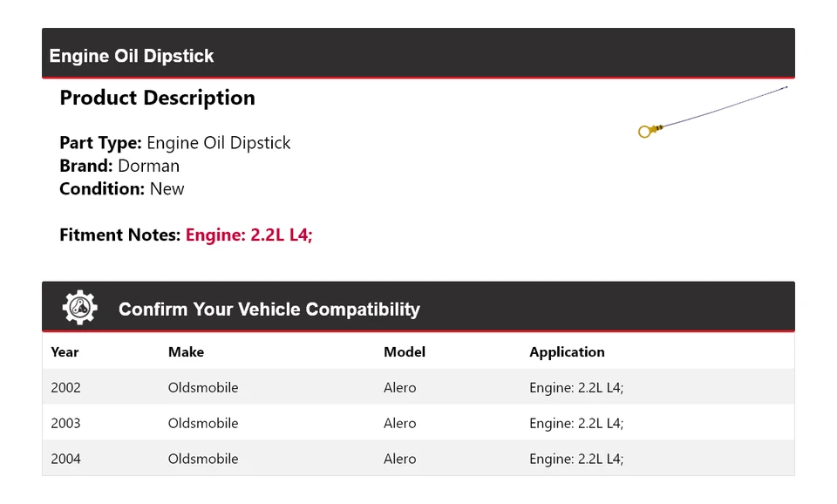Click Oldsmobile in the 2002 row
837x504 pixels.
click(203, 387)
